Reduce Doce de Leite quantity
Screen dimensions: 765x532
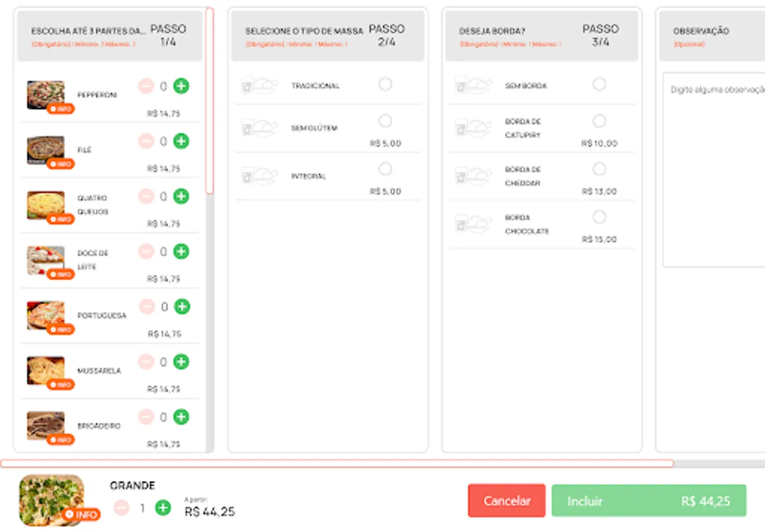146,252
